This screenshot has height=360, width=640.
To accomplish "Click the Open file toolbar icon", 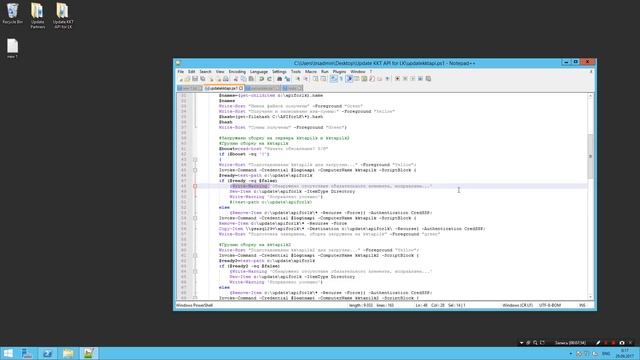I will click(187, 79).
